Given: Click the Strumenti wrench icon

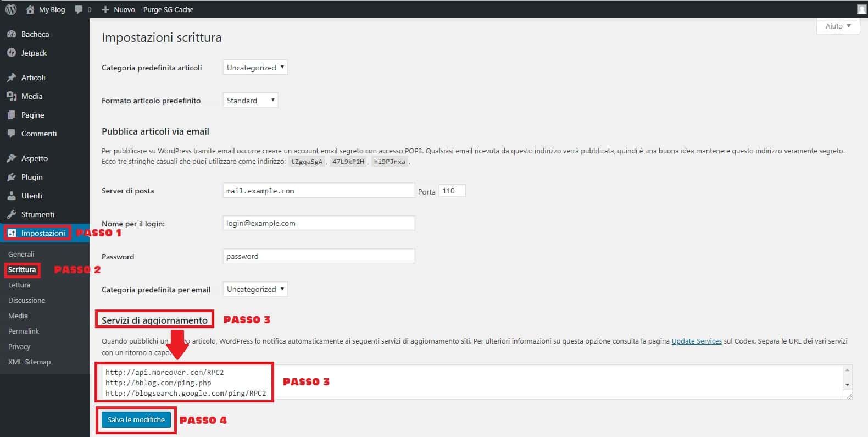Looking at the screenshot, I should 12,214.
